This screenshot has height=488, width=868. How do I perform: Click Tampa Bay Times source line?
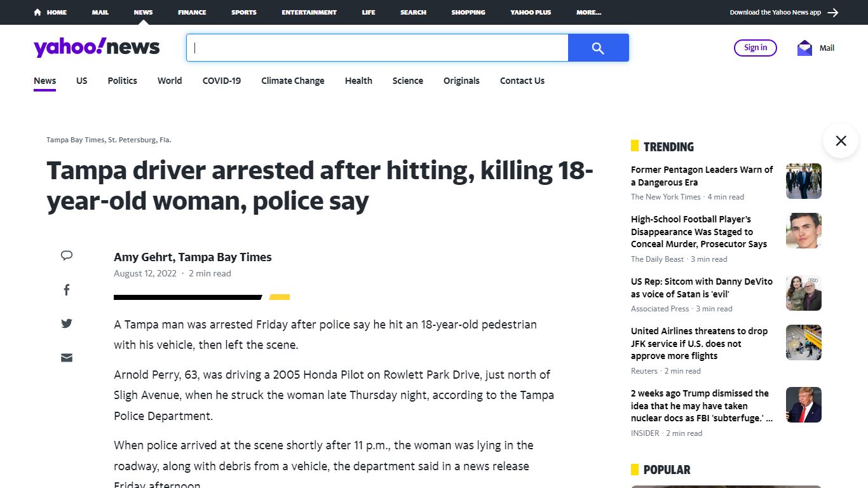click(x=109, y=140)
